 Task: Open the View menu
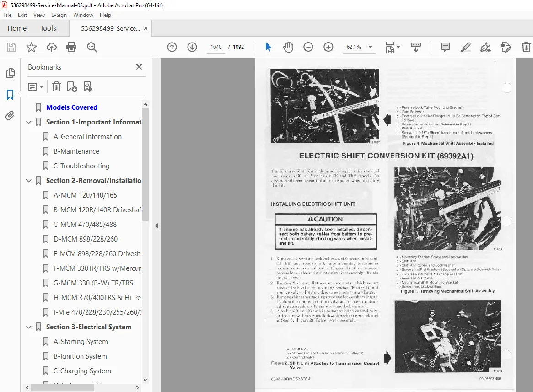(x=39, y=15)
